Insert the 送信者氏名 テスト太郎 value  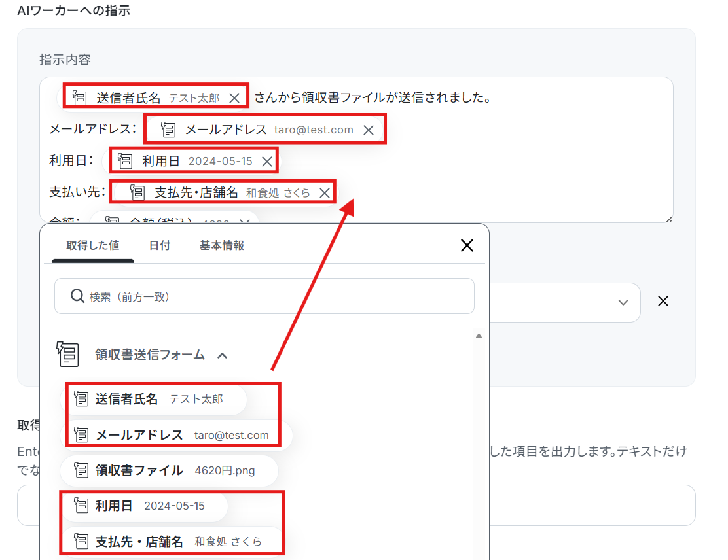(x=154, y=399)
